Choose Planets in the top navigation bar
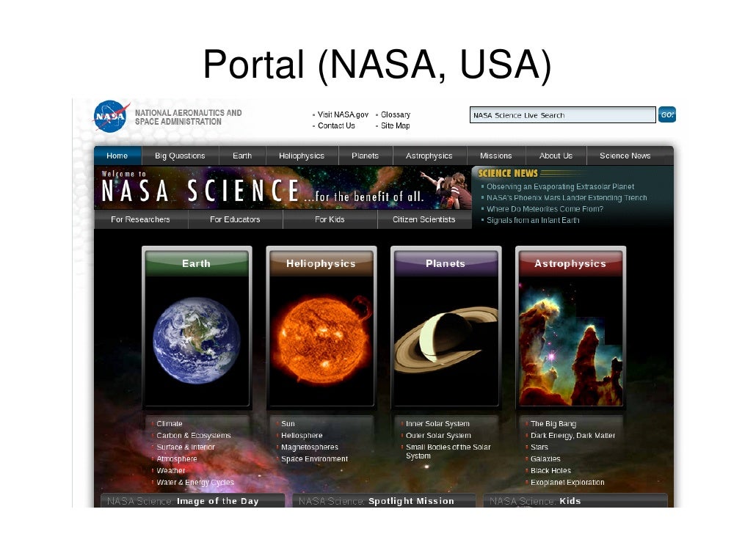Screen dimensions: 756x534 [365, 156]
